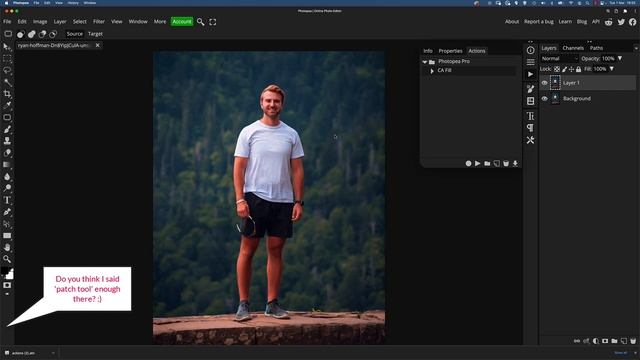This screenshot has height=360, width=640.
Task: Select the Dodge tool
Action: 7,188
